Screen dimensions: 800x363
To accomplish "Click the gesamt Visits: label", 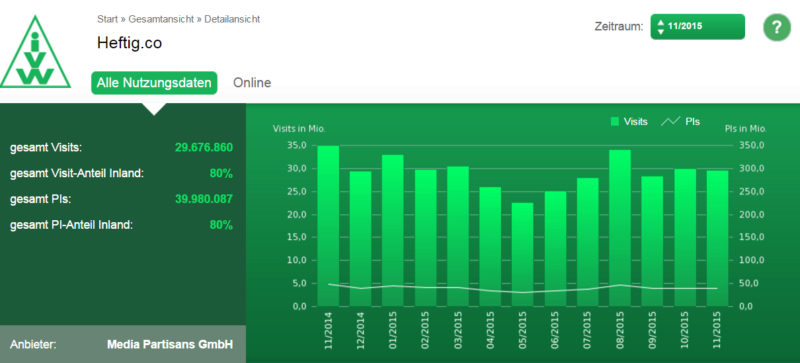I will [46, 148].
